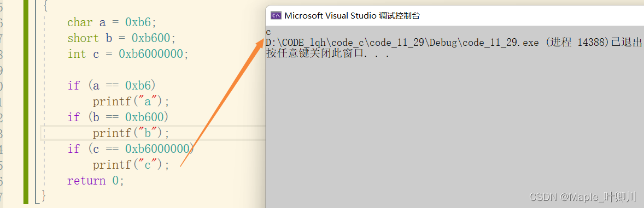This screenshot has width=644, height=208.
Task: Click the opening brace at top of code
Action: click(x=45, y=6)
